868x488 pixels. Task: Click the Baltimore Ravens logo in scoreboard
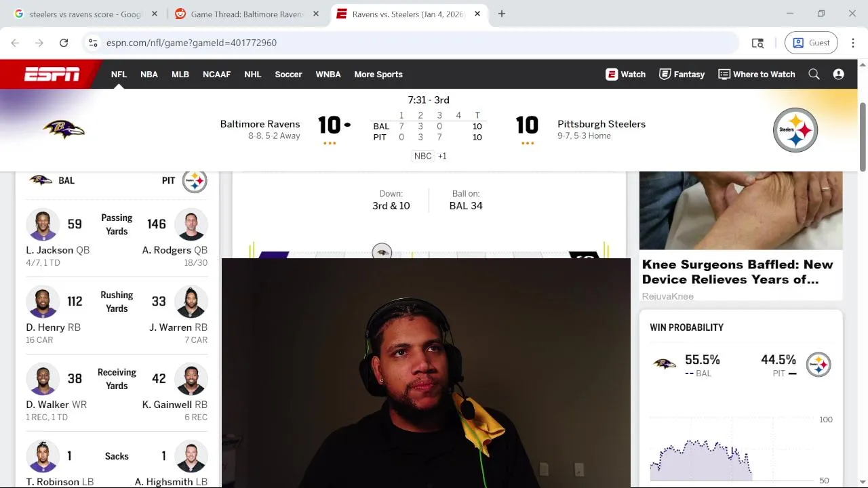click(64, 129)
